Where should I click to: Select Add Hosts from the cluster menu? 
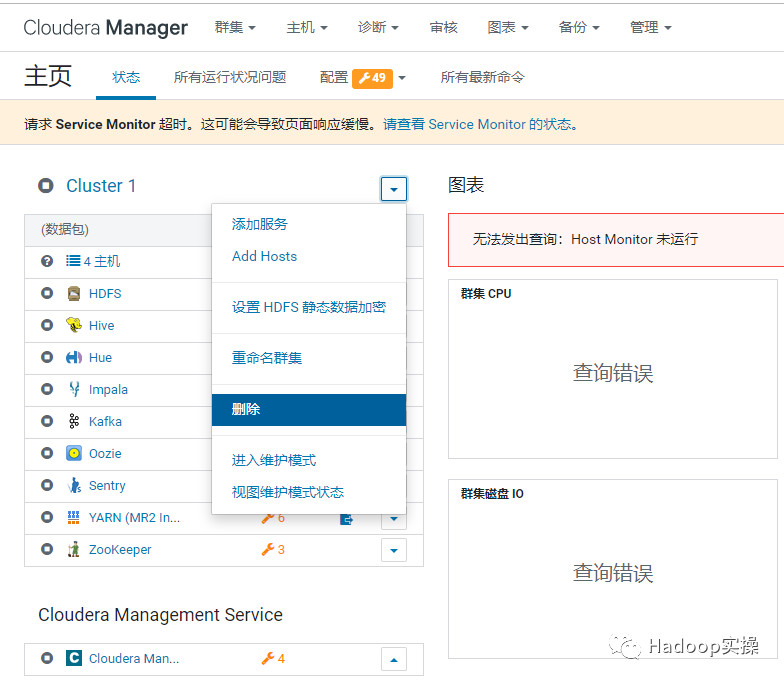pos(308,256)
